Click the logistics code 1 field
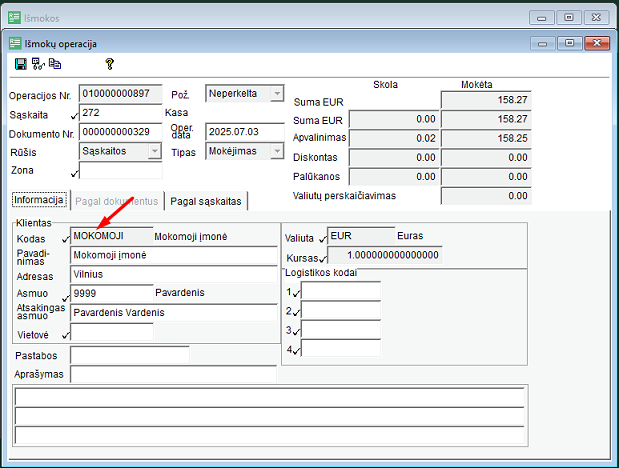 point(341,291)
